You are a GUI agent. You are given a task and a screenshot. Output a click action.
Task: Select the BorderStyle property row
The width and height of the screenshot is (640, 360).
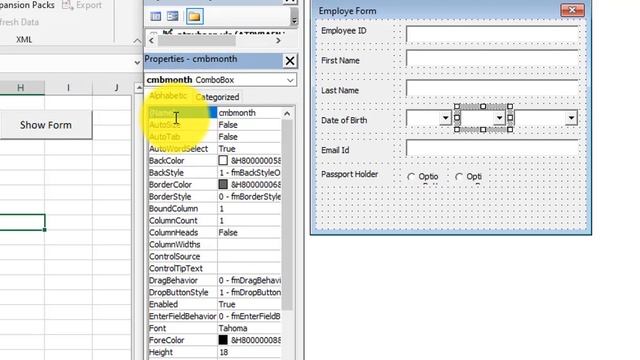(x=214, y=197)
